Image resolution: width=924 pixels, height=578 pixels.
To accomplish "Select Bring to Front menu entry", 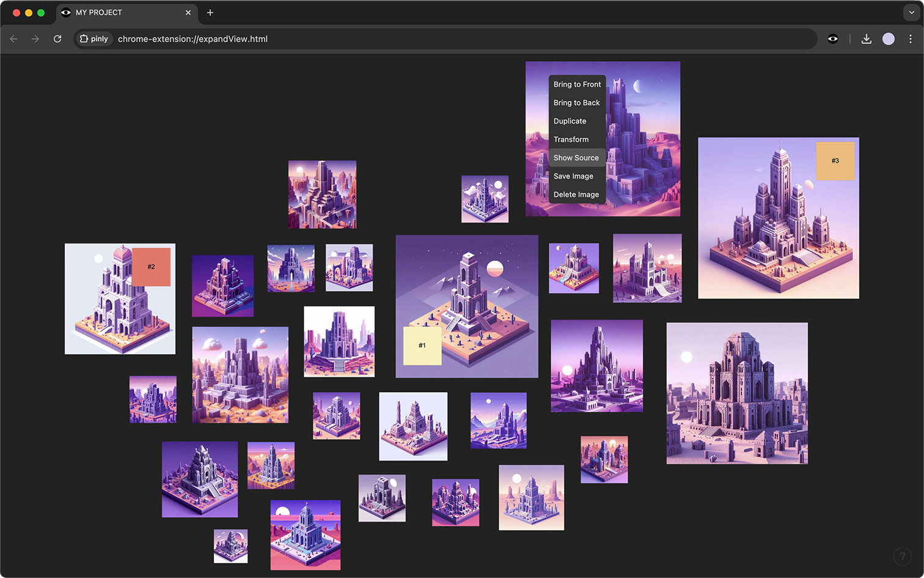I will click(x=577, y=84).
